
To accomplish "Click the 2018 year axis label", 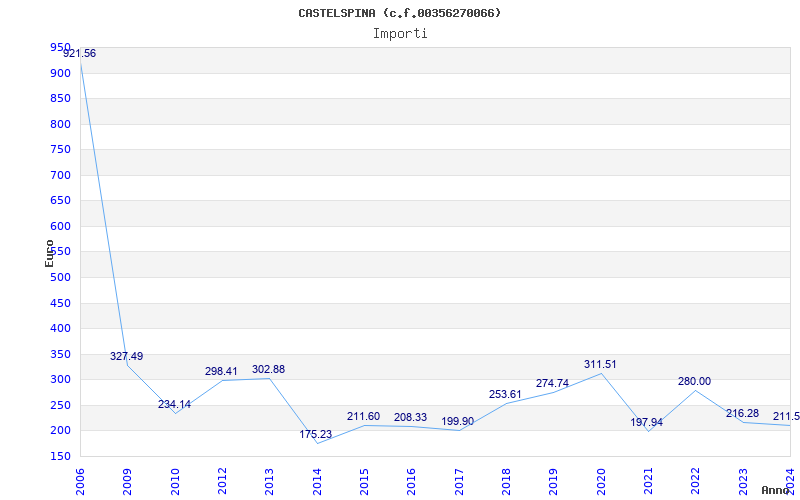I will pyautogui.click(x=506, y=482).
